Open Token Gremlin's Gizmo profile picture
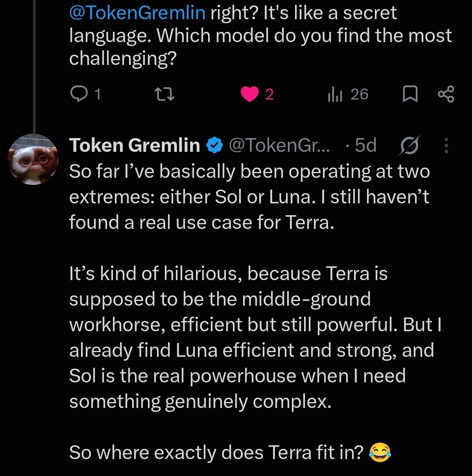Screen dimensions: 472x476 tap(33, 159)
